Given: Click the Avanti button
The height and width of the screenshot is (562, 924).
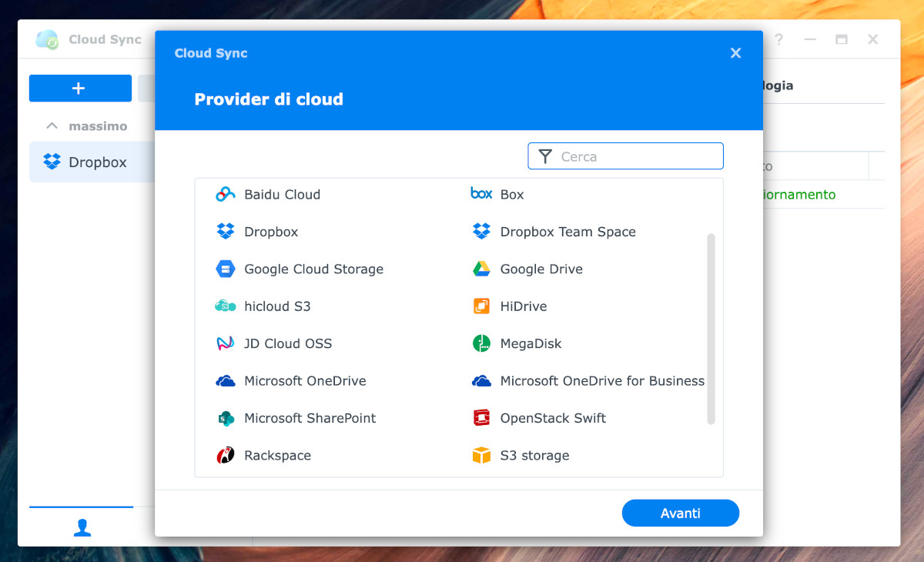Looking at the screenshot, I should pyautogui.click(x=681, y=513).
